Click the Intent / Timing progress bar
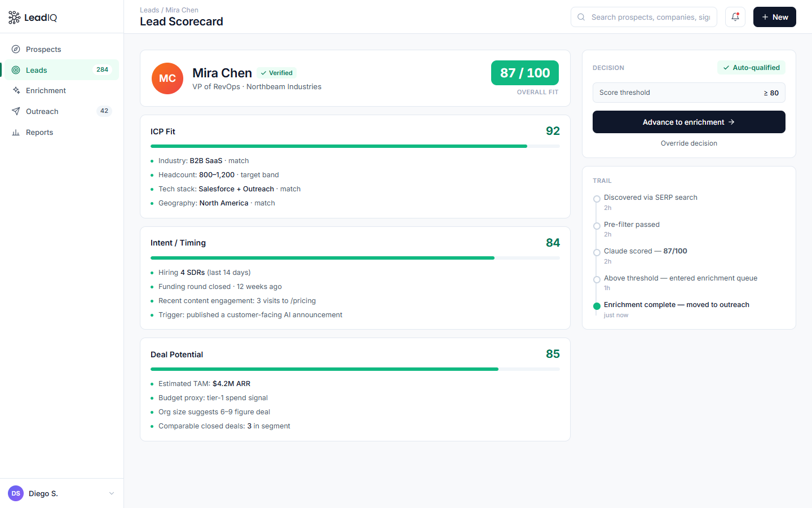Image resolution: width=812 pixels, height=508 pixels. coord(355,258)
